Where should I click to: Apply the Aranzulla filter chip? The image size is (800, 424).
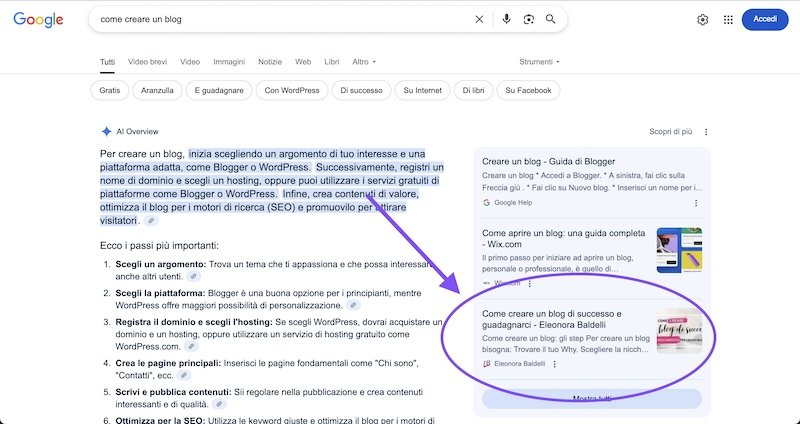[157, 90]
